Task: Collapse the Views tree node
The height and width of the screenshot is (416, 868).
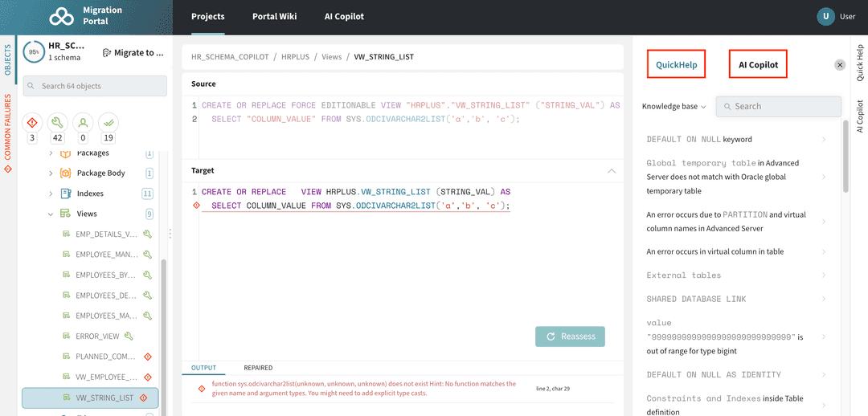Action: point(51,214)
